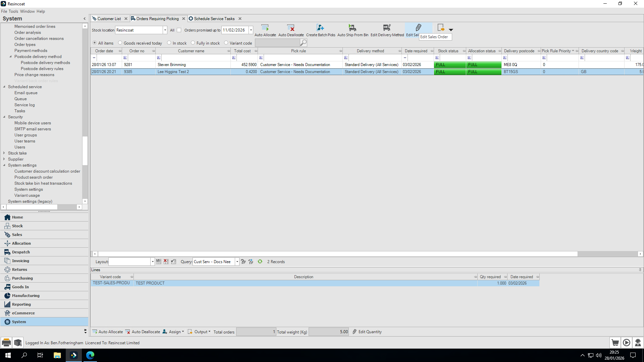Open the Query dropdown list
Image resolution: width=644 pixels, height=362 pixels.
pos(237,262)
